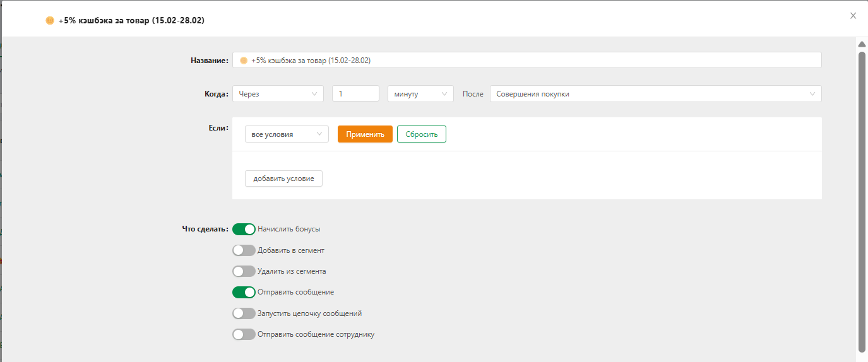868x362 pixels.
Task: Click the добавить условие button
Action: click(283, 178)
